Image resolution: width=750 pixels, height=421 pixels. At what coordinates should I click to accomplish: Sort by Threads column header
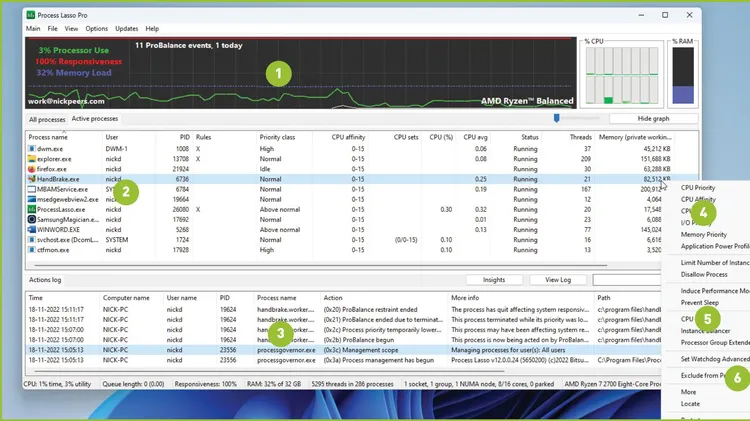(581, 137)
